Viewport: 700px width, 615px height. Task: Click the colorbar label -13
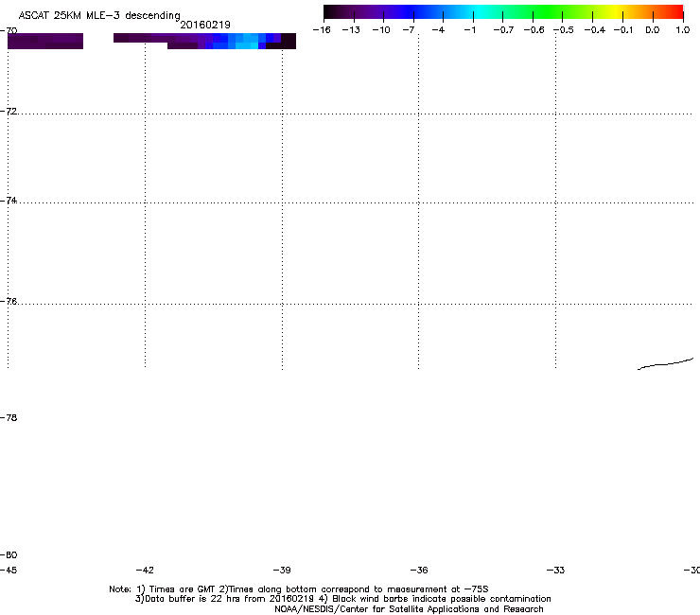pyautogui.click(x=351, y=30)
